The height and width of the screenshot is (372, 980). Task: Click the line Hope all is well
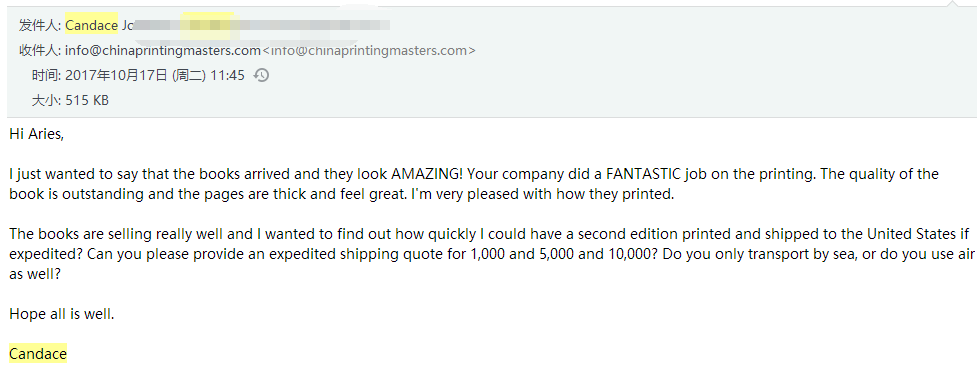point(62,314)
